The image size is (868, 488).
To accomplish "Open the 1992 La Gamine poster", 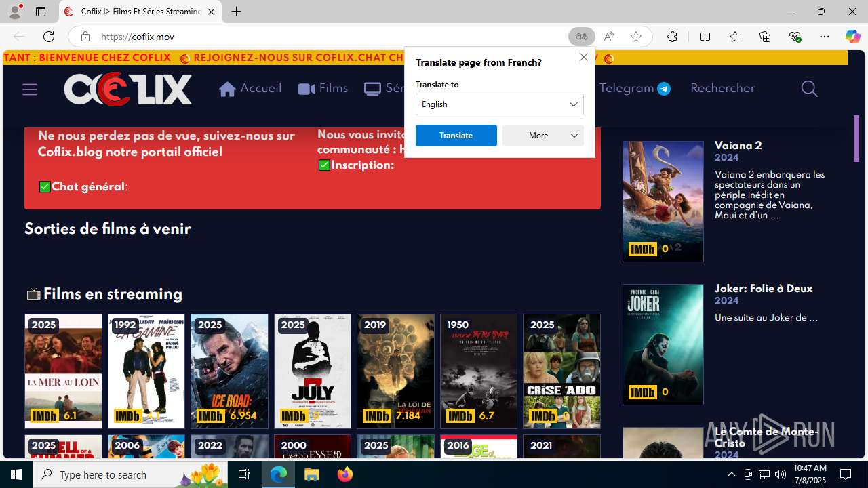I will (x=146, y=371).
